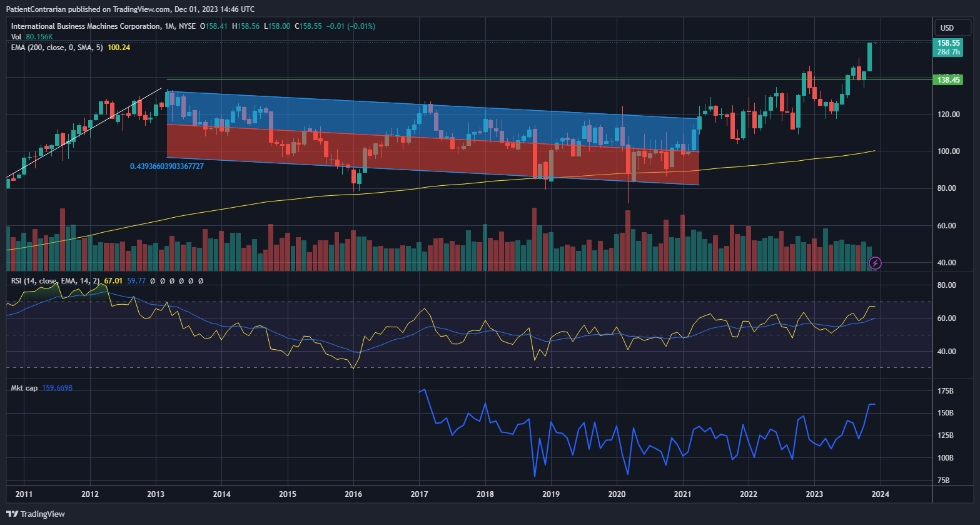Click the 2019 label on the time axis
Image resolution: width=980 pixels, height=525 pixels.
551,494
